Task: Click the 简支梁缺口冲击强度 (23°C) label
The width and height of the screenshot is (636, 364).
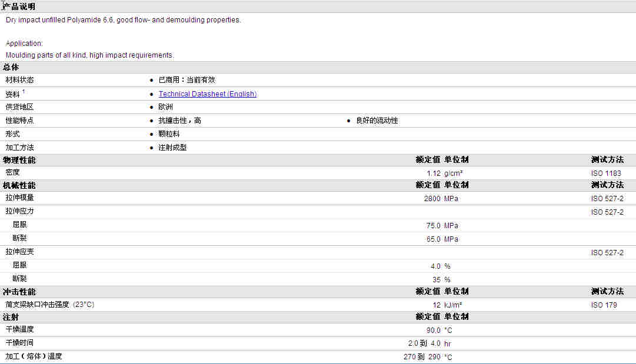Action: 49,305
